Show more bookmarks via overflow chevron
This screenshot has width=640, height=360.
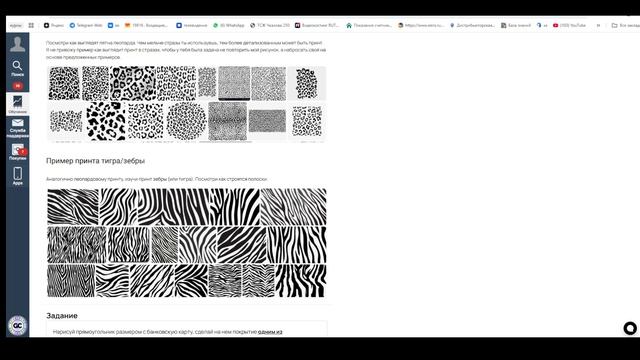tap(598, 25)
